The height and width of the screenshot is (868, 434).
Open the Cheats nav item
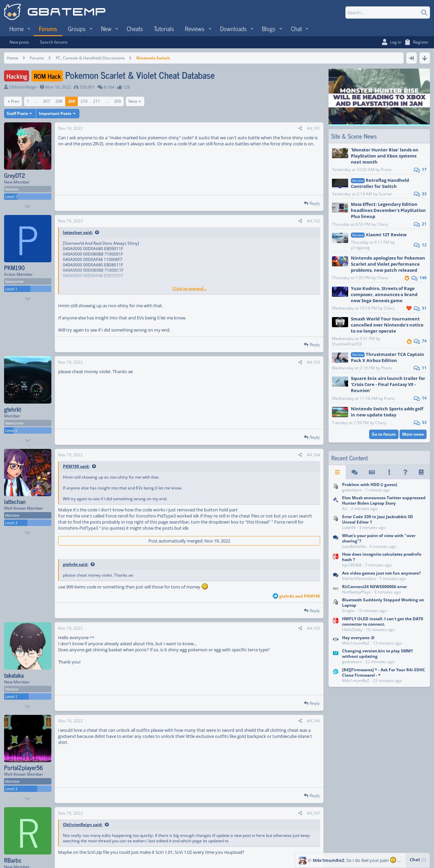pos(135,29)
